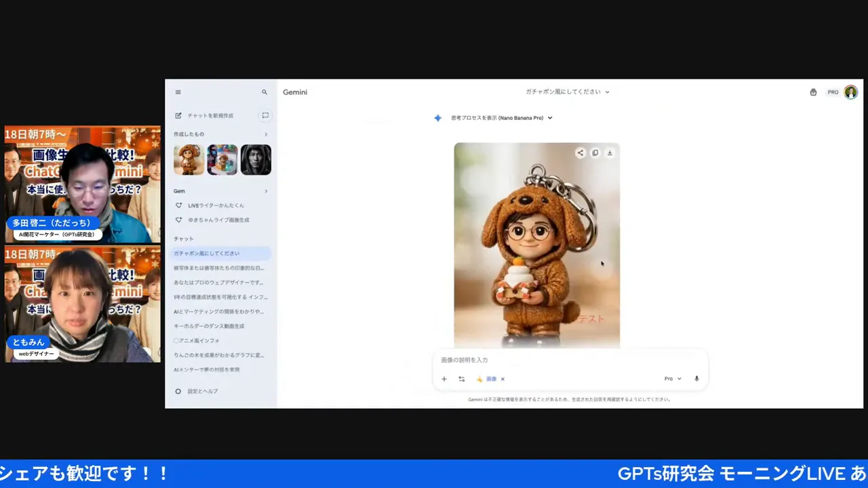
Task: Activate the microphone for voice input
Action: [696, 378]
